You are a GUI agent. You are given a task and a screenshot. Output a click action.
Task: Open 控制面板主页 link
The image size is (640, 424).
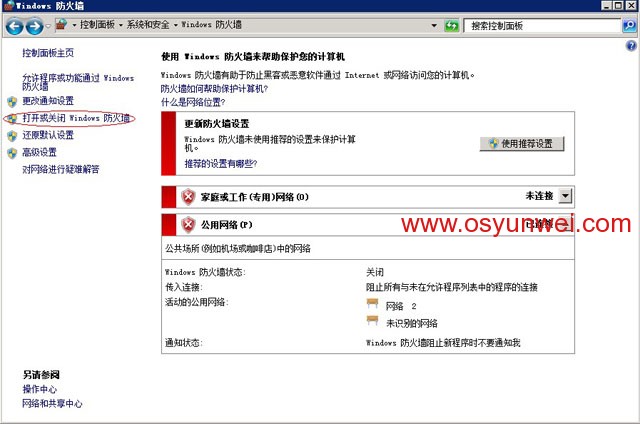[x=48, y=53]
